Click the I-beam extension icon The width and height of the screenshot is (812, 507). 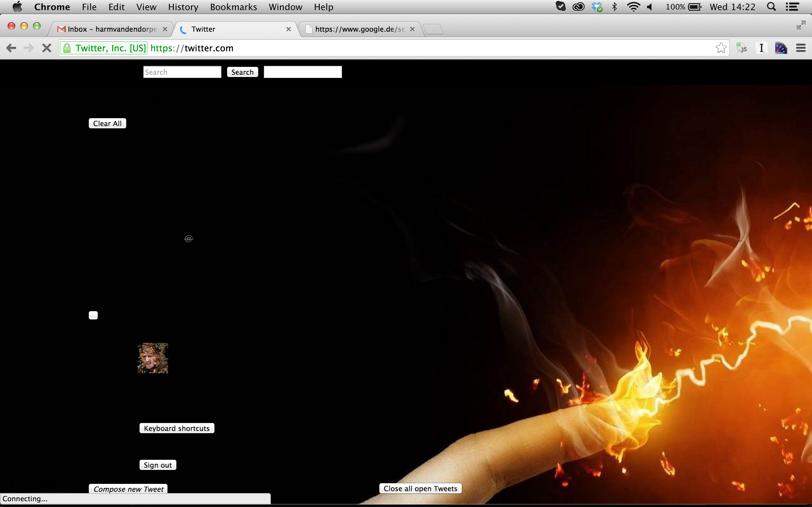761,48
